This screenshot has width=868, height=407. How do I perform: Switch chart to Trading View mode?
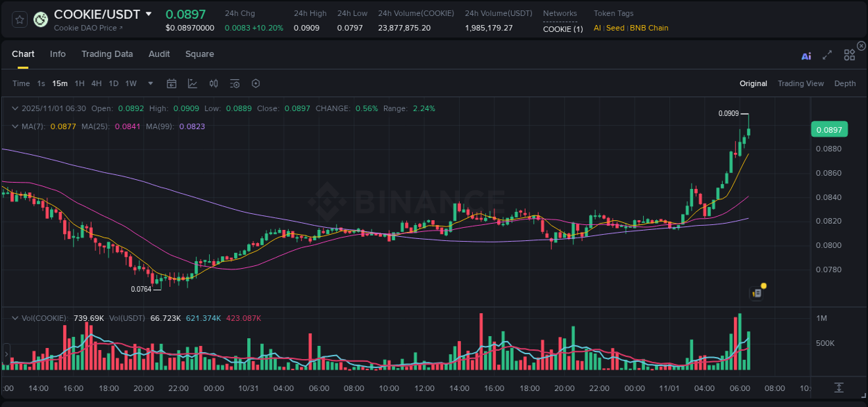pyautogui.click(x=801, y=83)
